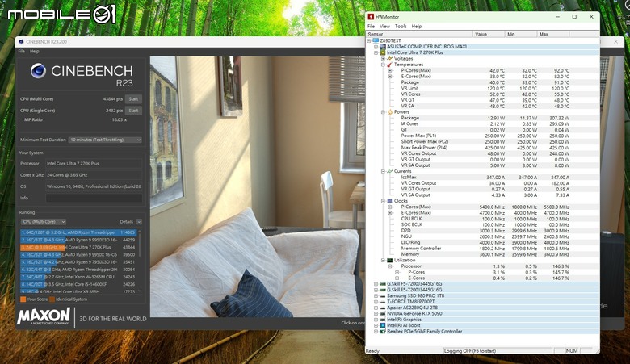Click the Value column header in HWMonitor
Screen dimensions: 630x364
click(489, 34)
